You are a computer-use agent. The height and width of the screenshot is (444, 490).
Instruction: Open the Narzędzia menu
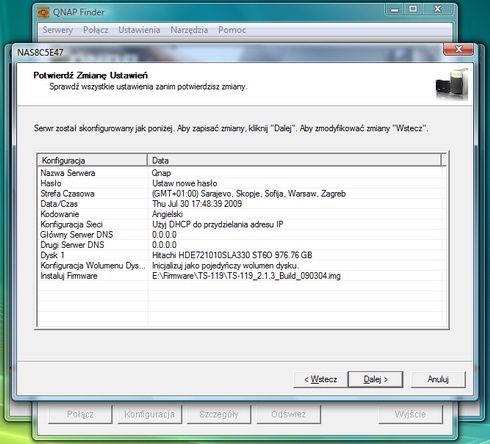189,30
